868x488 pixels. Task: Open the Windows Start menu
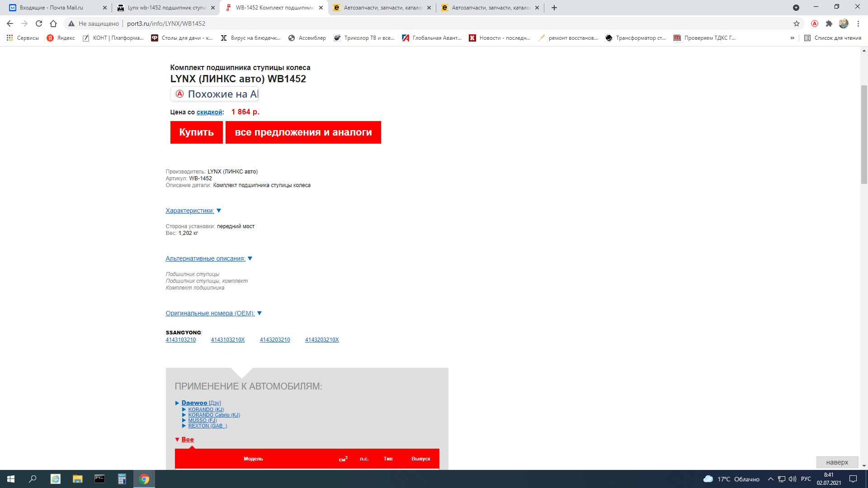(11, 479)
